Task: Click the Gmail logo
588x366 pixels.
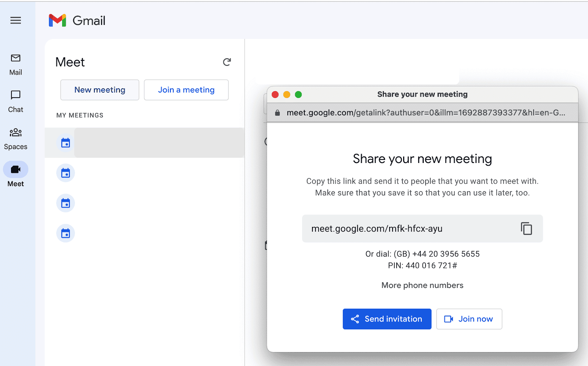Action: pos(77,21)
